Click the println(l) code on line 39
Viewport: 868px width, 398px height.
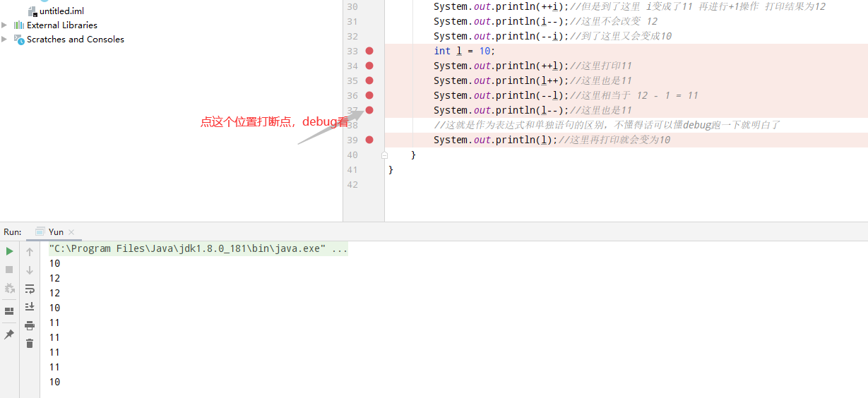(x=496, y=140)
